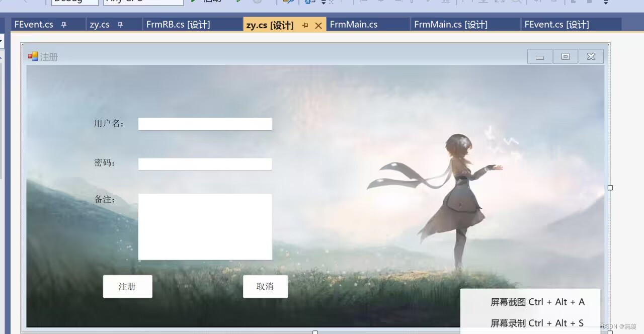Click the bottom-edge form resize handle
The height and width of the screenshot is (334, 644).
point(315,332)
